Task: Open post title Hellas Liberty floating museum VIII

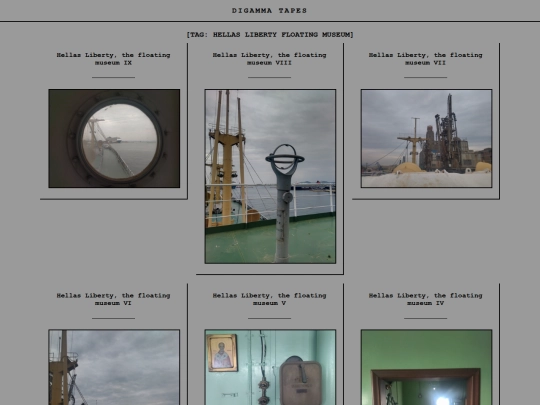Action: click(269, 59)
